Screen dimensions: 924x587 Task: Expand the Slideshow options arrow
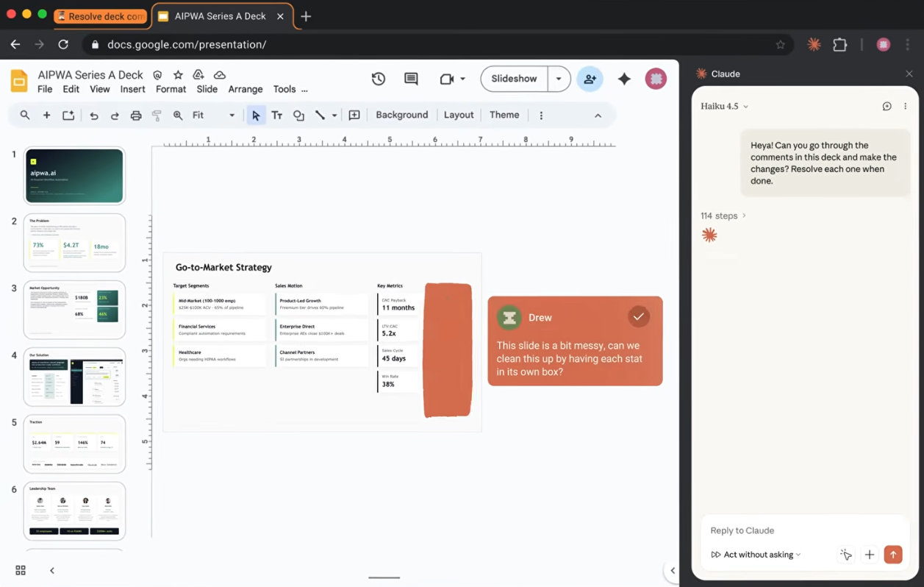559,79
